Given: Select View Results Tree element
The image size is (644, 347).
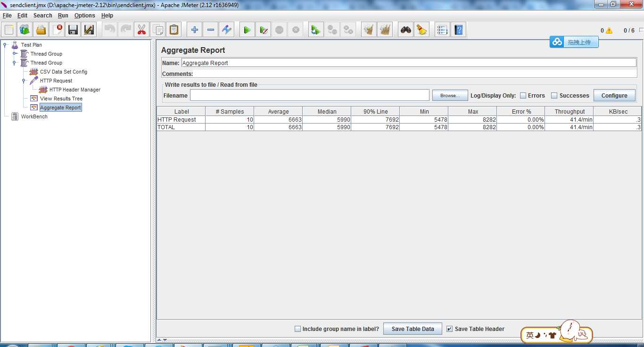Looking at the screenshot, I should 61,99.
